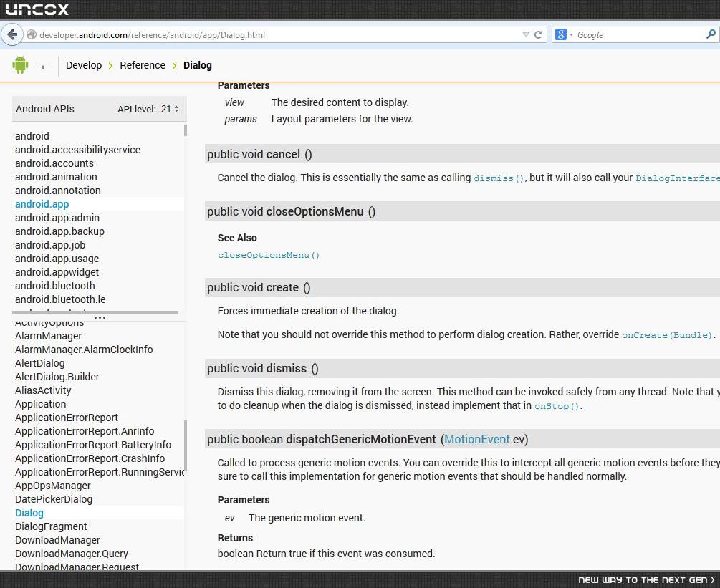Image resolution: width=720 pixels, height=588 pixels.
Task: Click the class list scrollbar thumb
Action: (x=186, y=445)
